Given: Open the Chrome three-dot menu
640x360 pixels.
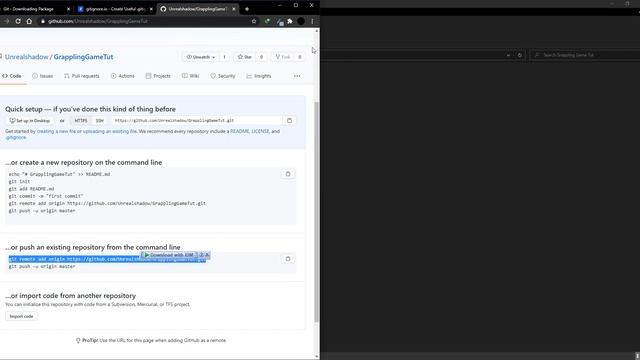Looking at the screenshot, I should [312, 21].
